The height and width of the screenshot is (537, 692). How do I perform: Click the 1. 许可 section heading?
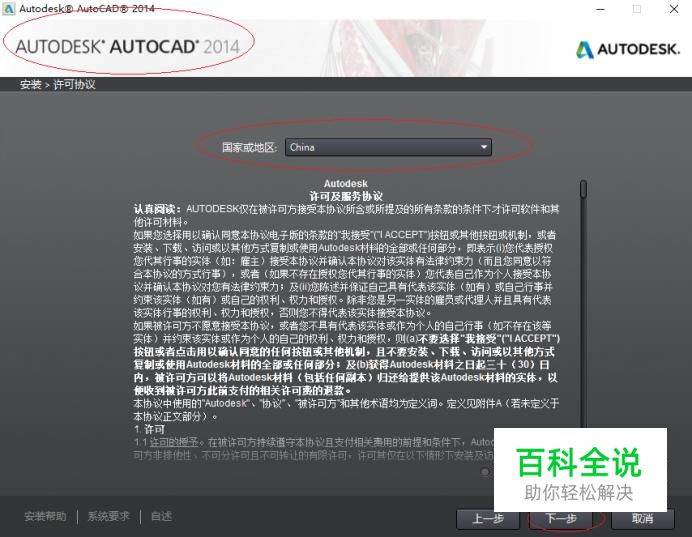(149, 429)
